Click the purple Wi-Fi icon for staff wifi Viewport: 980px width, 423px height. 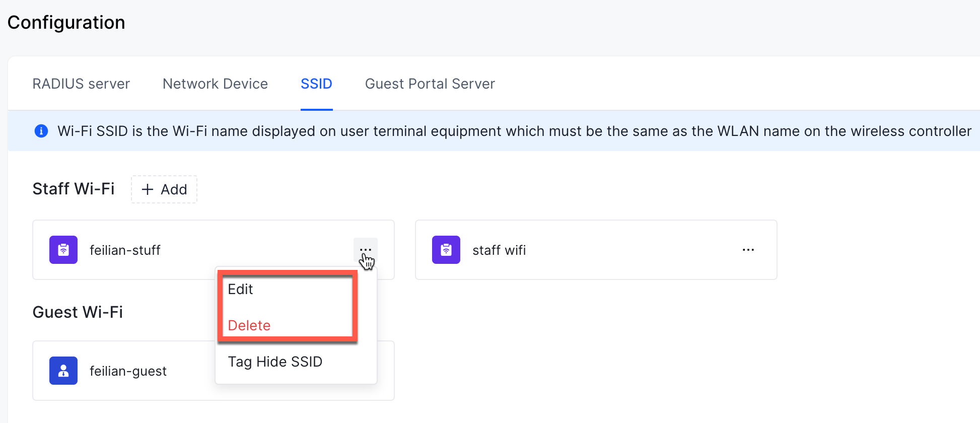[446, 250]
